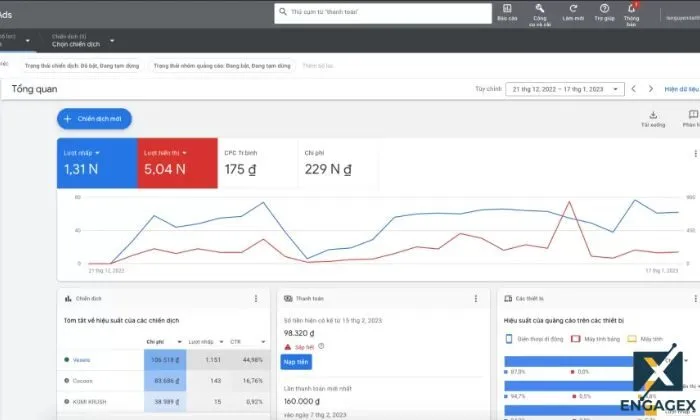
Task: Open Thanh toán card three-dot menu
Action: pos(475,298)
